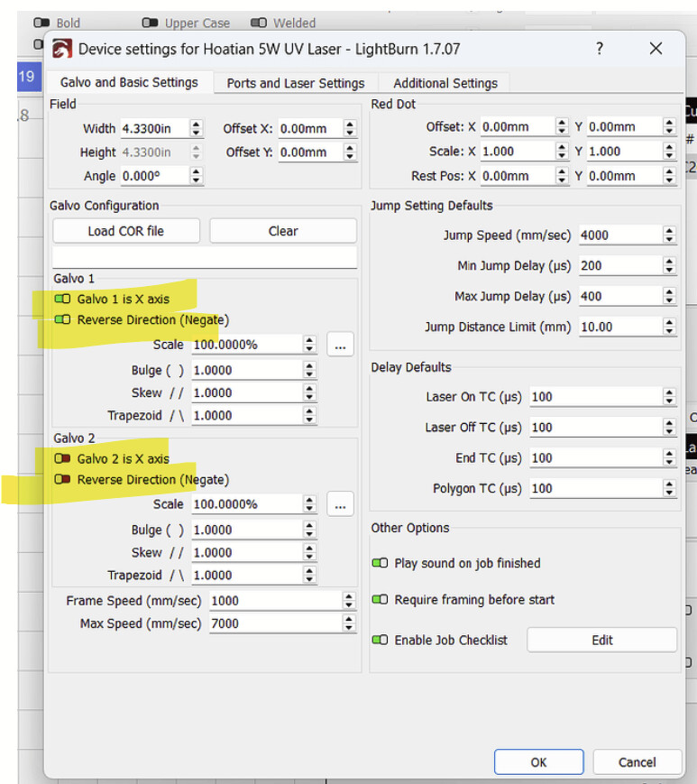697x784 pixels.
Task: Adjust Galvo 2 Scale spinner arrows
Action: pos(310,504)
